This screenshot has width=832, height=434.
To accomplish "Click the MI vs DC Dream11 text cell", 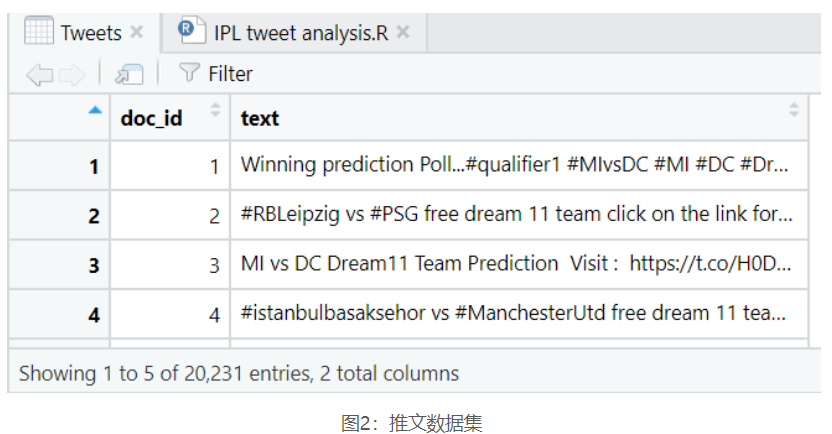I will coord(517,264).
